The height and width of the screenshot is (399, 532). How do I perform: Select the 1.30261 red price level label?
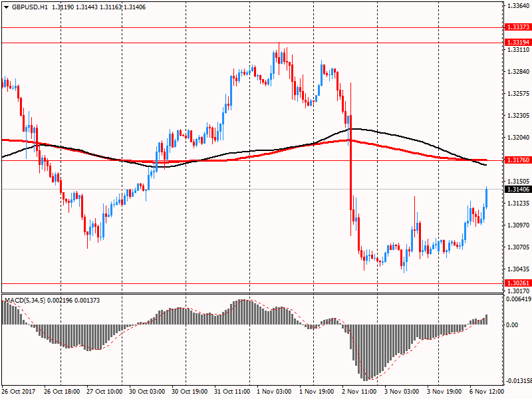[x=518, y=283]
